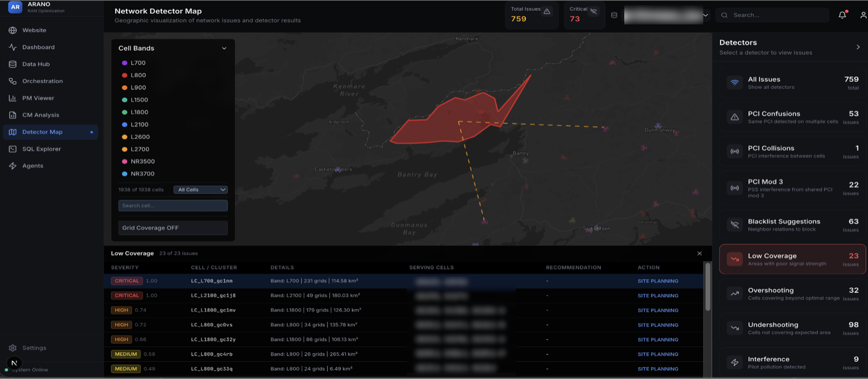
Task: Collapse the Cell Bands panel chevron
Action: pyautogui.click(x=224, y=48)
